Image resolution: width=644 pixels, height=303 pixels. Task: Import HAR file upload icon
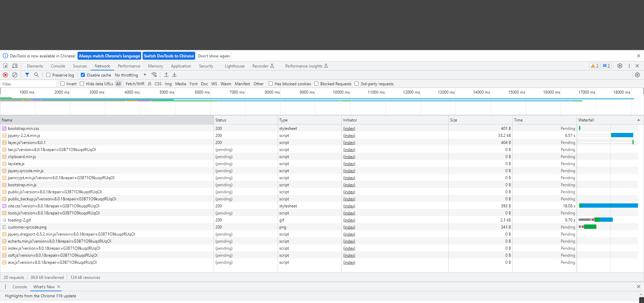click(x=166, y=75)
